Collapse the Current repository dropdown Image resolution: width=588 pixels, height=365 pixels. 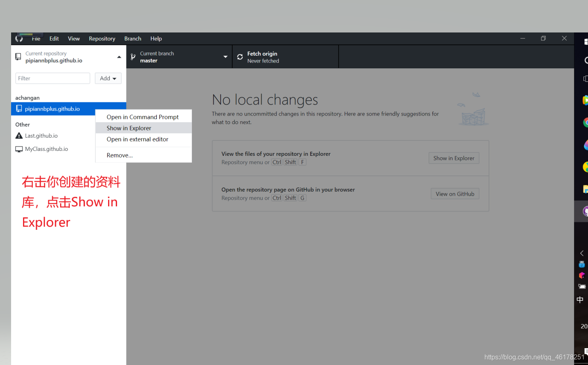point(119,57)
